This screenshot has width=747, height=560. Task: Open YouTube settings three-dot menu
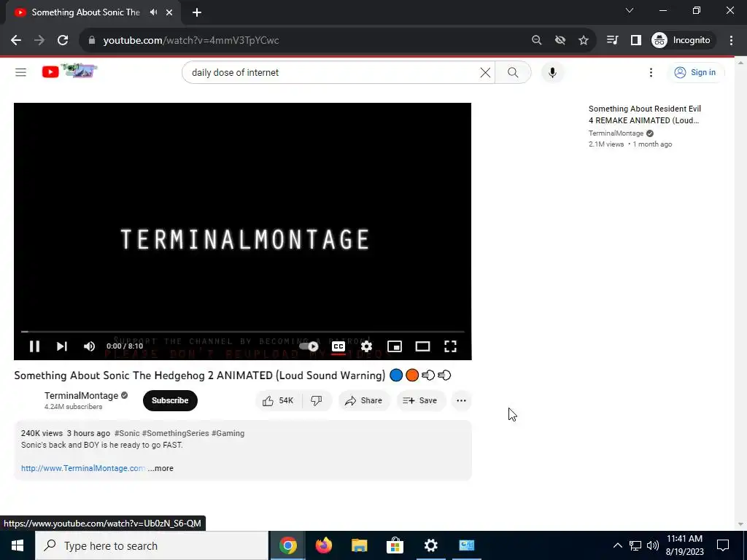coord(651,72)
